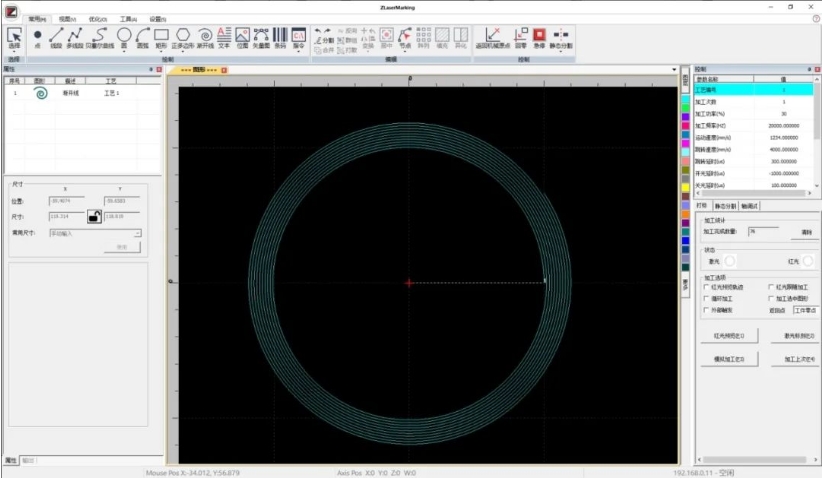Viewport: 822px width, 479px height.
Task: Select the polyline (多线段) tool
Action: [x=75, y=38]
